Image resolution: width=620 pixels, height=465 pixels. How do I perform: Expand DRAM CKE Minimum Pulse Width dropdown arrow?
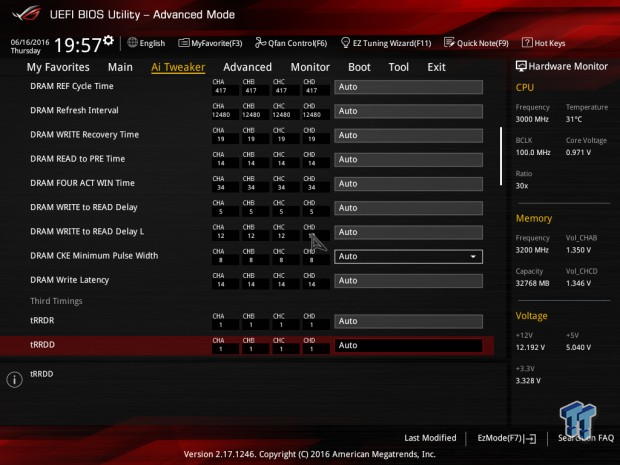point(473,257)
